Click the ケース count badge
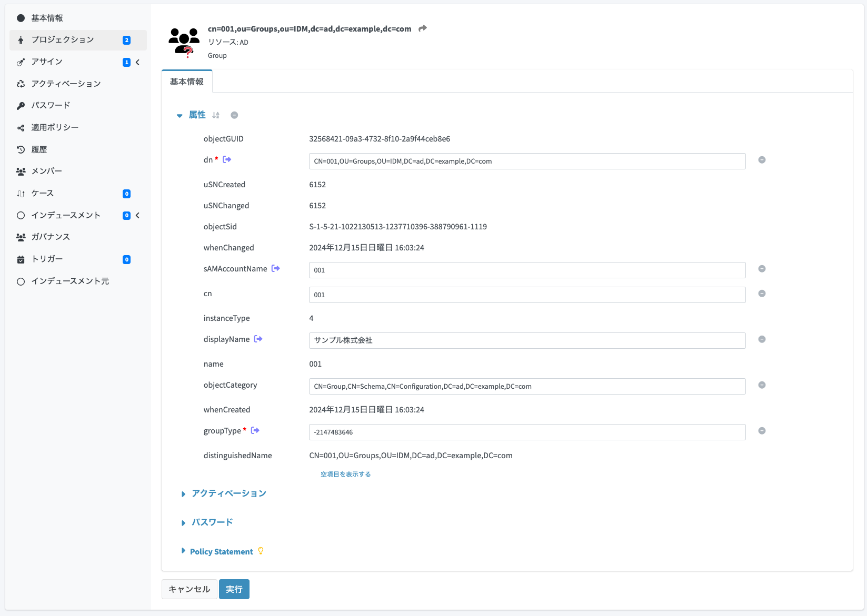Viewport: 867px width, 616px height. pos(126,194)
